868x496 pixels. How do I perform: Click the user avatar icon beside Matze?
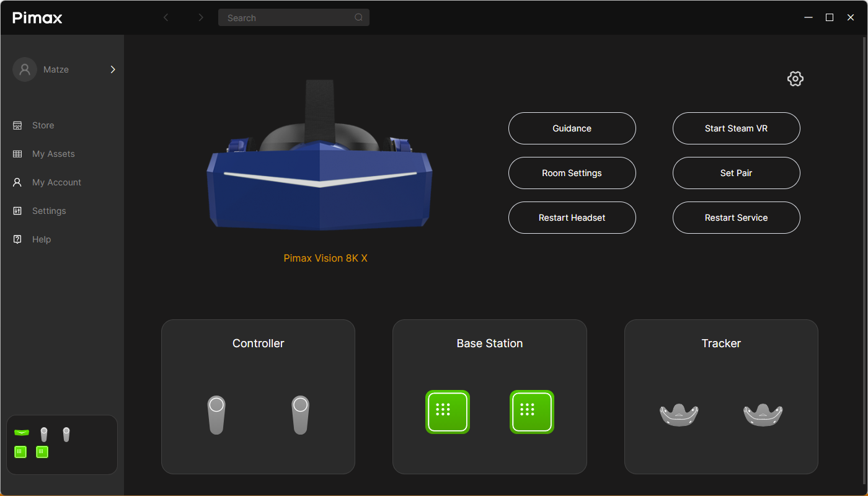click(x=25, y=69)
